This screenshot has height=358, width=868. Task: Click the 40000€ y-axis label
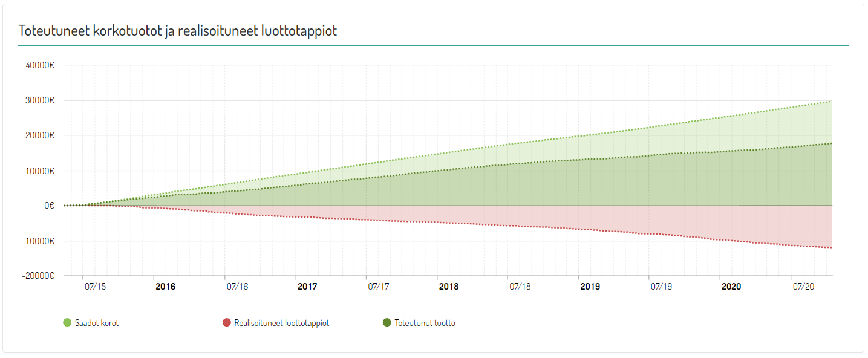click(41, 65)
